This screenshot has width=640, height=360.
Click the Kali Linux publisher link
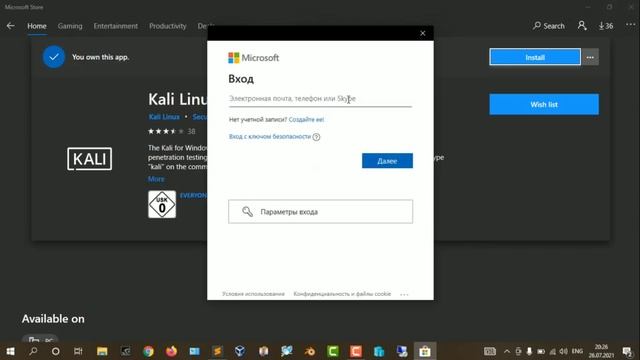coord(164,117)
